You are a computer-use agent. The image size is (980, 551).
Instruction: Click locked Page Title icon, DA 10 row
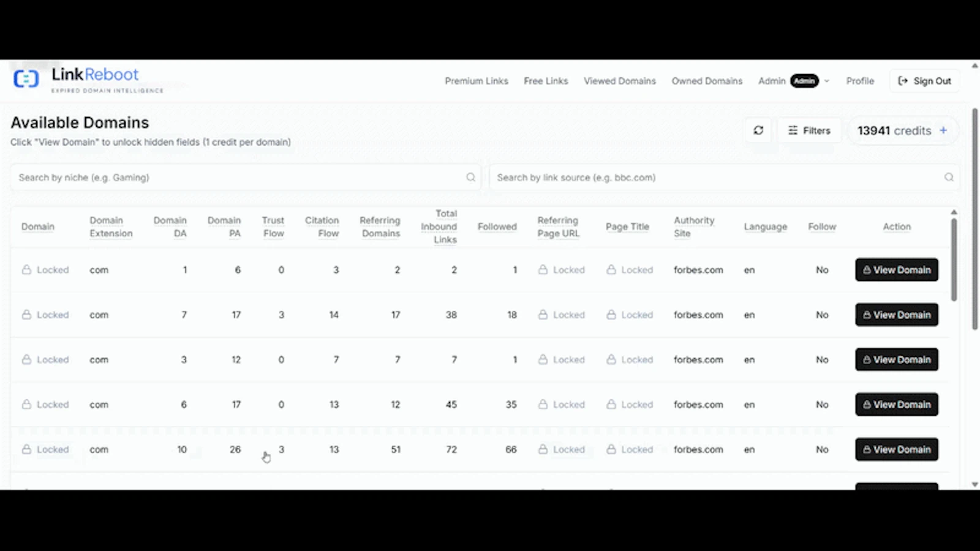[x=611, y=449]
